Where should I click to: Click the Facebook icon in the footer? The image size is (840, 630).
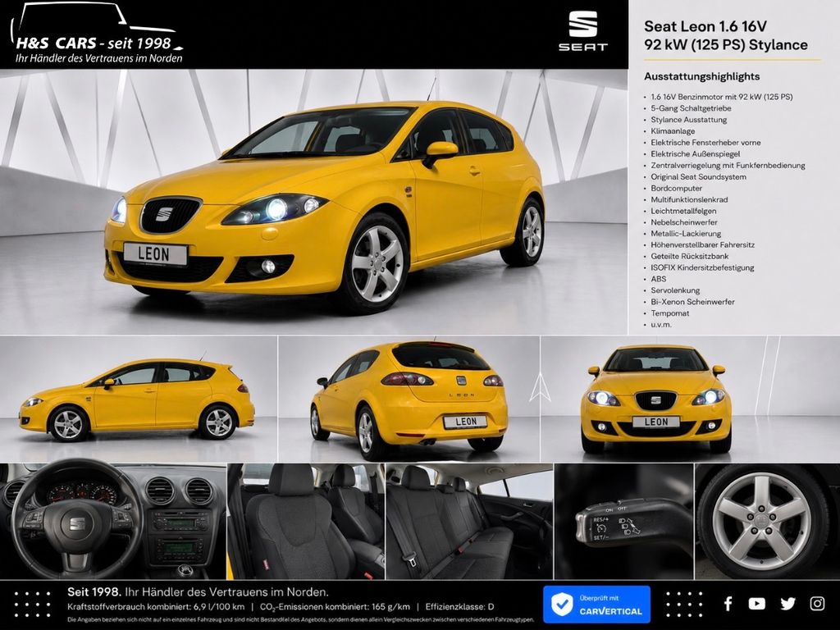tap(728, 604)
